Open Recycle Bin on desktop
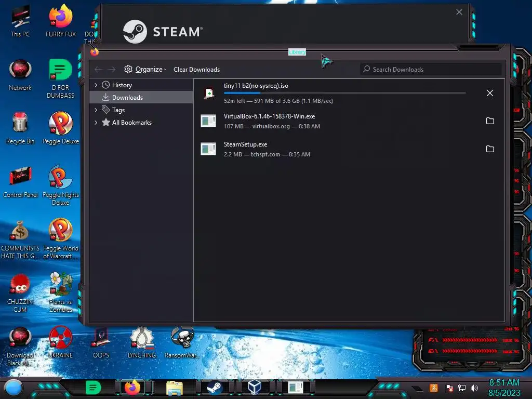This screenshot has width=532, height=399. tap(20, 128)
